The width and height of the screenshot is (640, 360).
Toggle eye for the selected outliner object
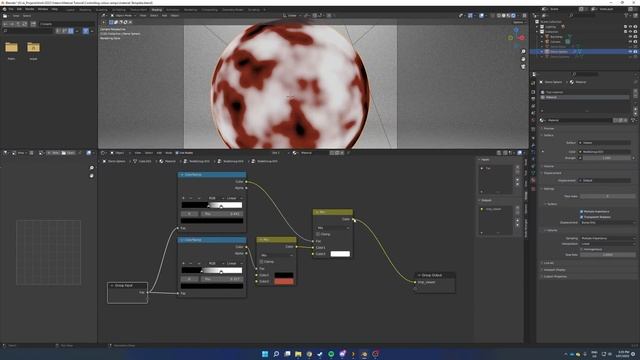click(x=630, y=52)
